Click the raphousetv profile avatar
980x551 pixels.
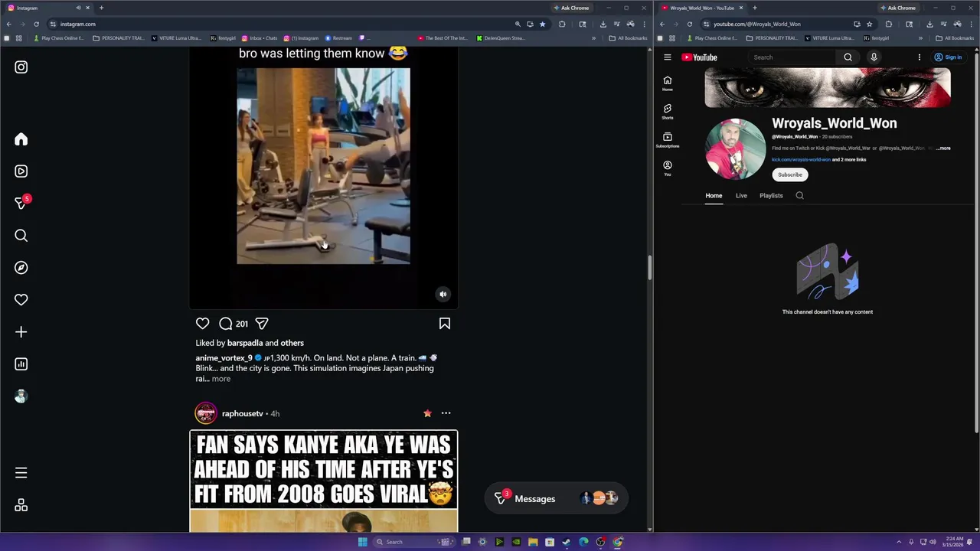tap(205, 413)
